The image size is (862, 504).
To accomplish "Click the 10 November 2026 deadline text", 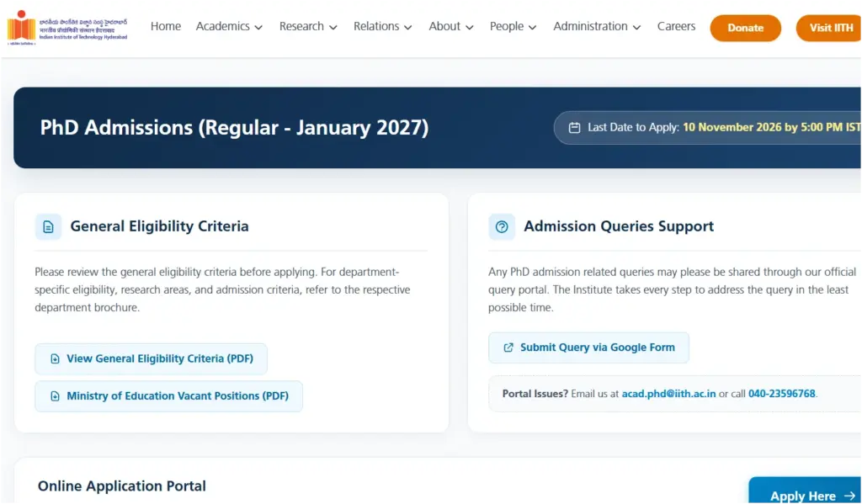I will tap(772, 127).
